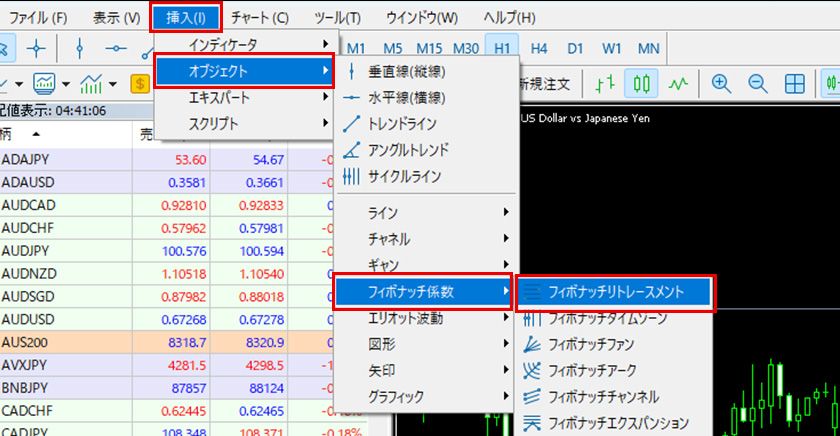The image size is (840, 436).
Task: Select the crosshair cursor tool
Action: (37, 47)
